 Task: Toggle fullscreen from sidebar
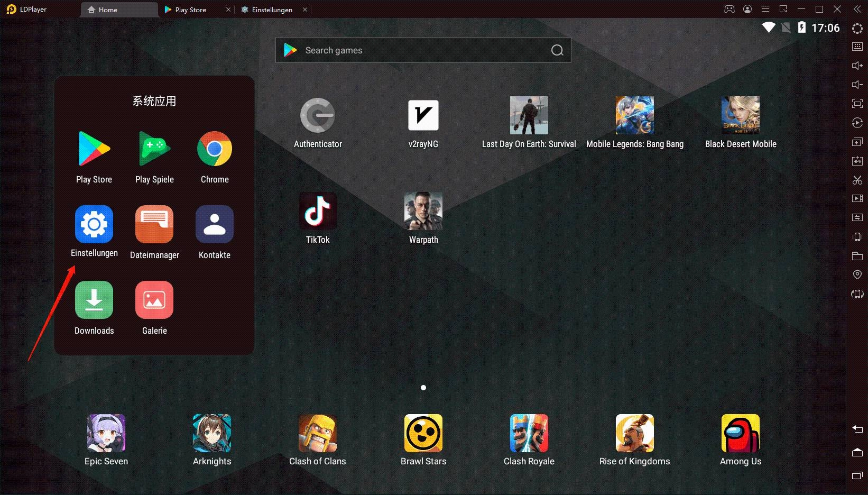point(857,104)
